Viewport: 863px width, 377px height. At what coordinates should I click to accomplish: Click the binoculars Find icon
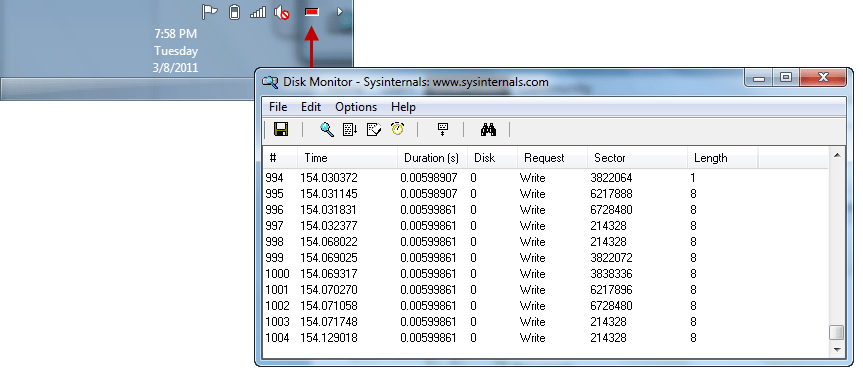[x=488, y=130]
